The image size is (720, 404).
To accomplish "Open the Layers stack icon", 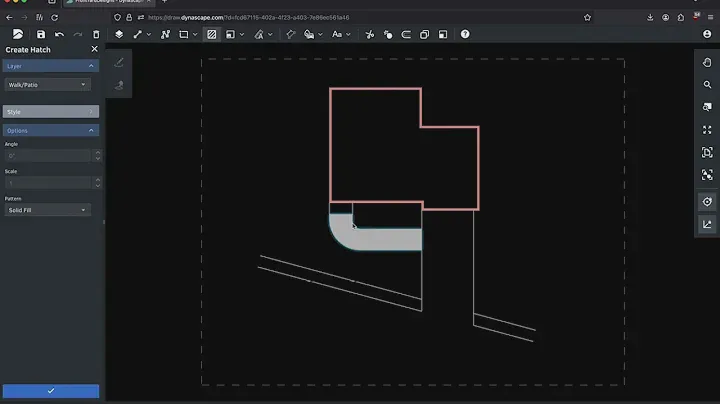I will pos(119,34).
